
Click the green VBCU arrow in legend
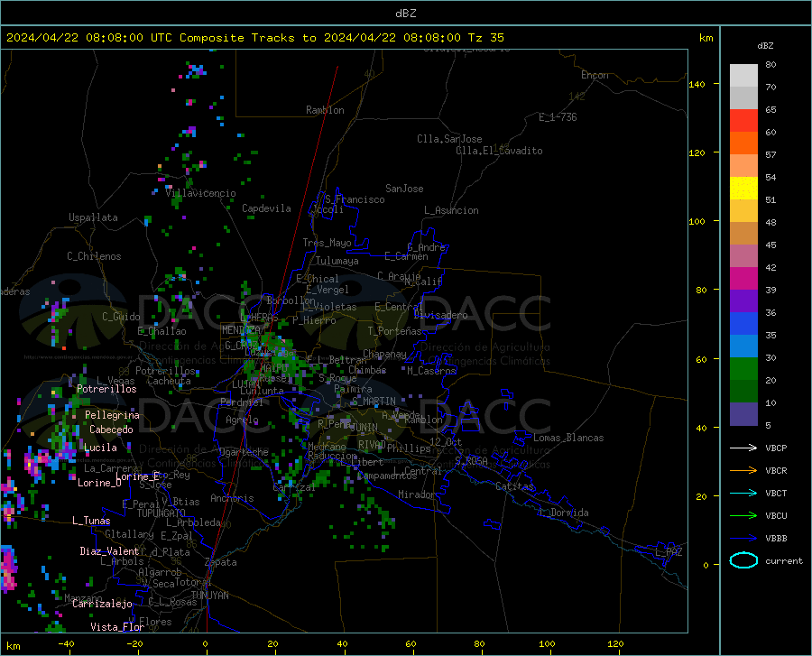pyautogui.click(x=743, y=516)
